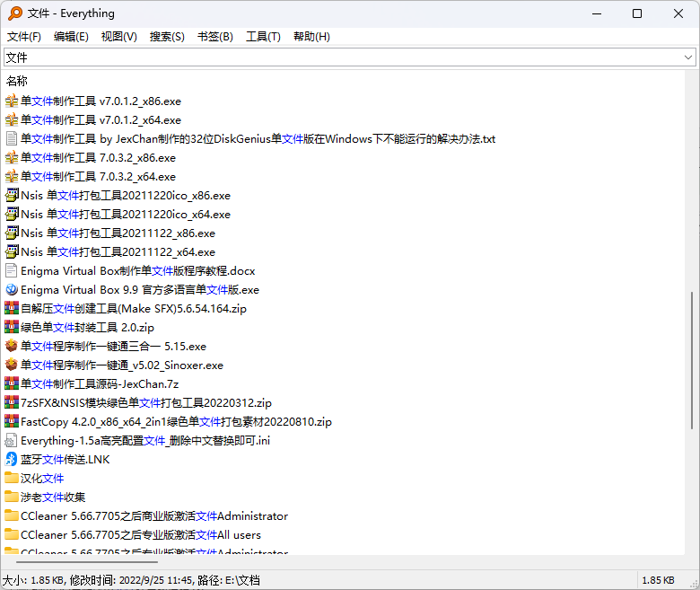Click Nsis icon of 20211122_x86.exe

(x=11, y=233)
